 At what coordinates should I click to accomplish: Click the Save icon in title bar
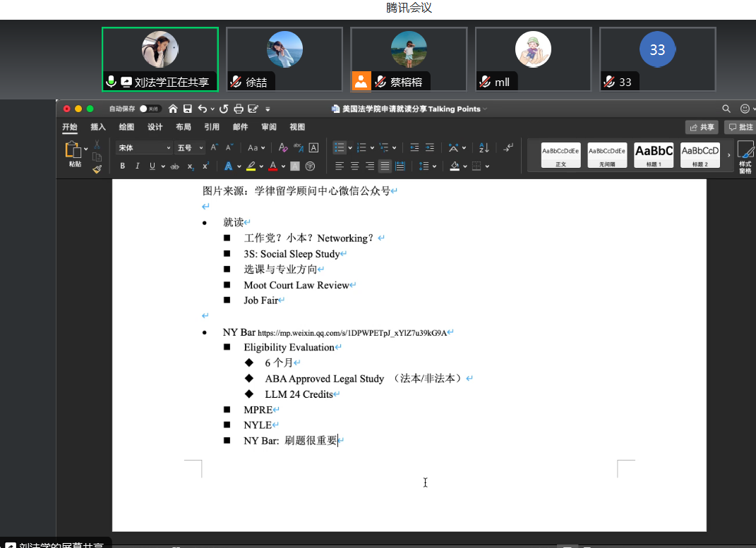tap(188, 109)
